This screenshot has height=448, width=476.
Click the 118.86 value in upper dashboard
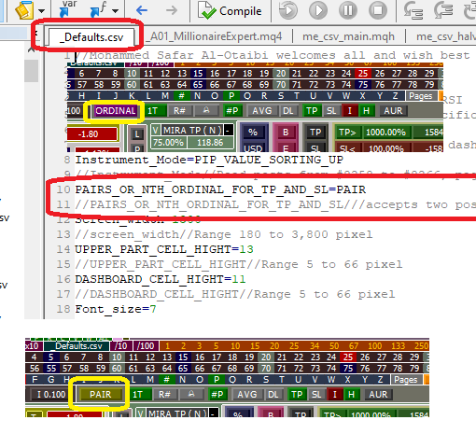click(x=210, y=143)
